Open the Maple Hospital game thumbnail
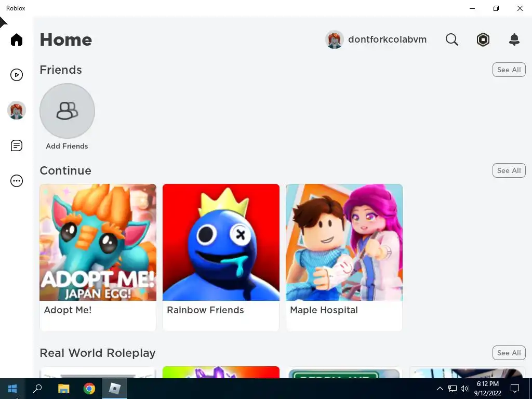The image size is (532, 399). [344, 242]
